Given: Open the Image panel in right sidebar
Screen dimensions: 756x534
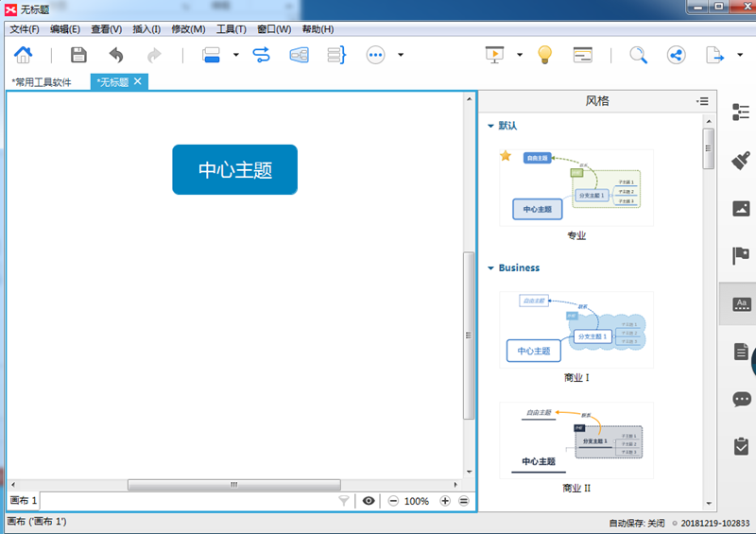Looking at the screenshot, I should (x=741, y=208).
